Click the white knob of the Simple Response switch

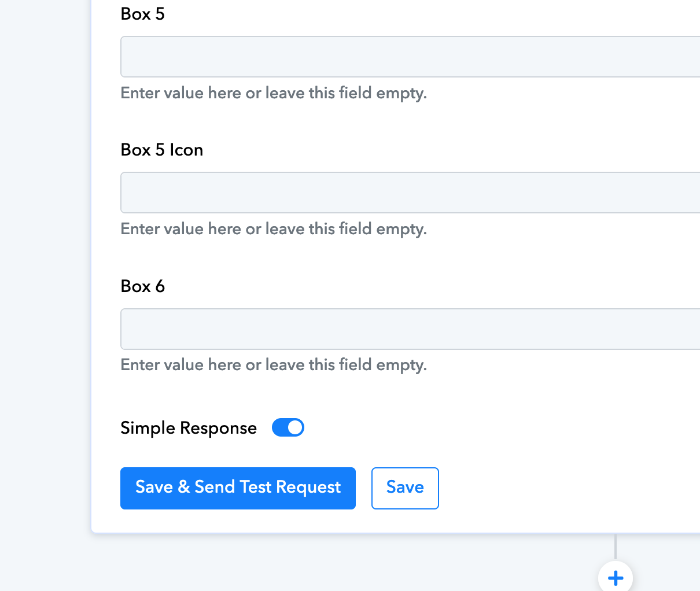pyautogui.click(x=295, y=427)
